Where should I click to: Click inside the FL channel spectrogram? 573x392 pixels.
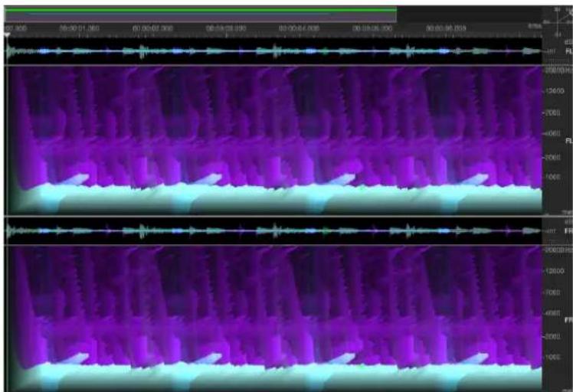pyautogui.click(x=273, y=140)
